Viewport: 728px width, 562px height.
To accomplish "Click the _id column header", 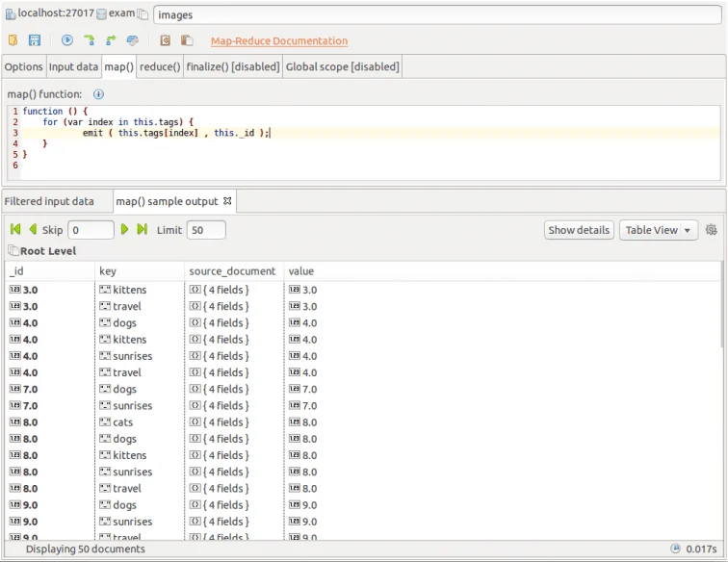I will click(49, 271).
